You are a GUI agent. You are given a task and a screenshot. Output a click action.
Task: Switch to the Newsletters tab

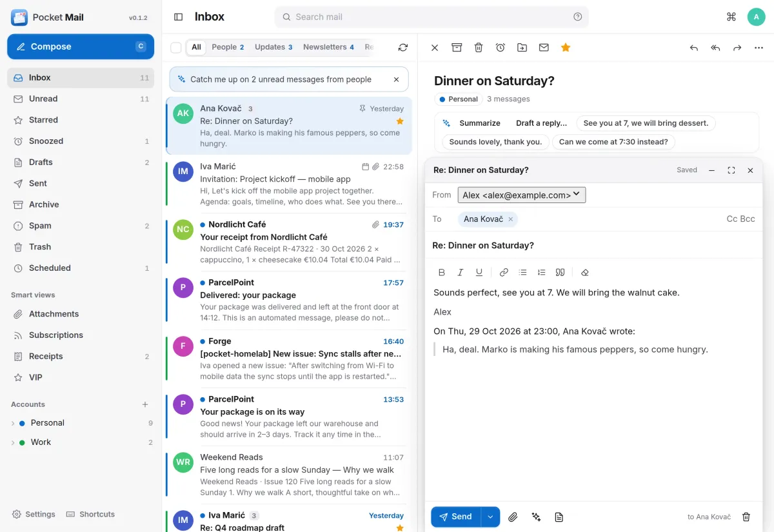[x=328, y=47]
